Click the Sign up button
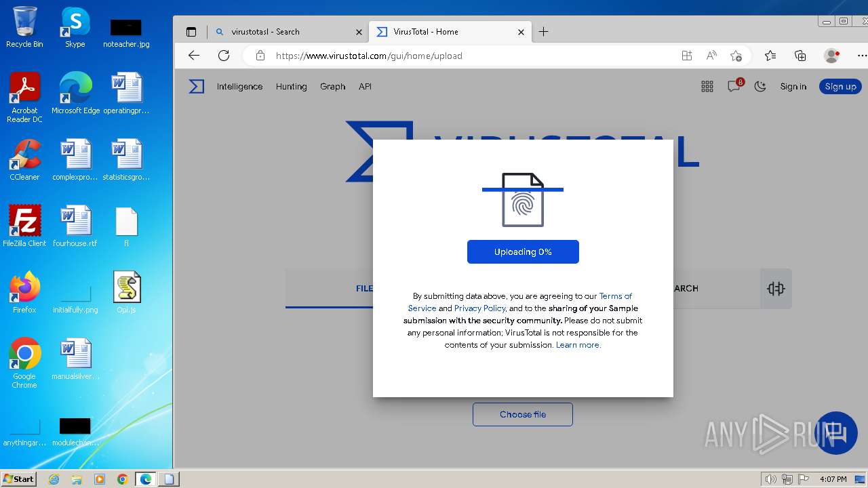This screenshot has width=868, height=488. (840, 86)
